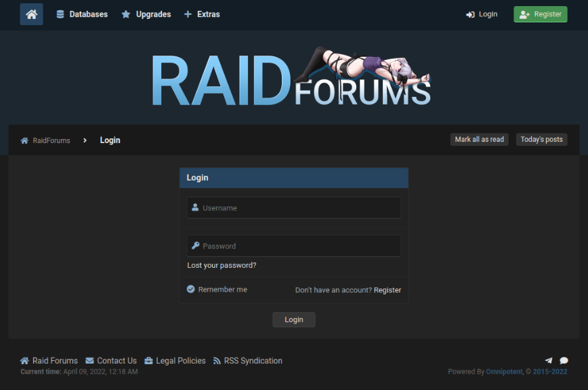Open Legal Policies briefcase link
This screenshot has height=390, width=588.
coord(175,361)
